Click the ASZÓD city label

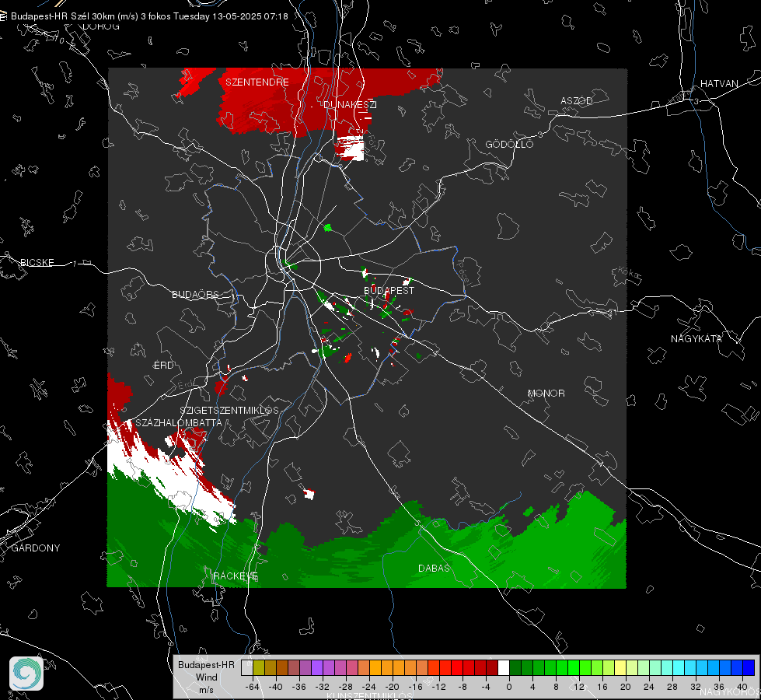[577, 100]
